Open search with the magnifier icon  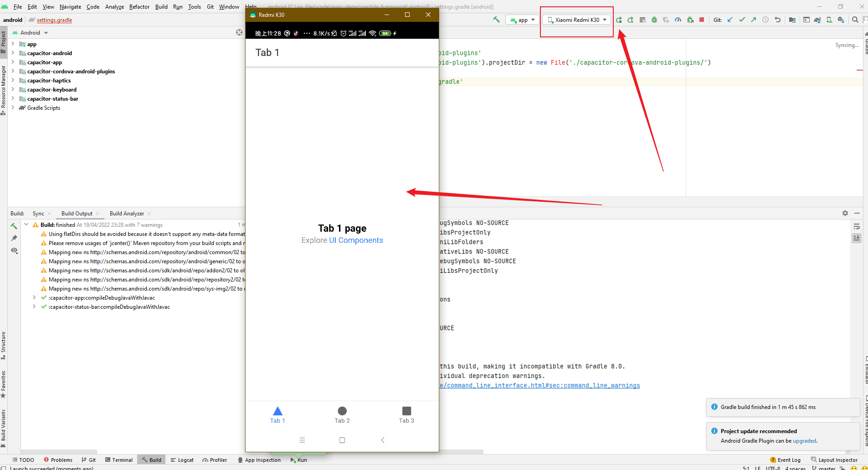(854, 20)
